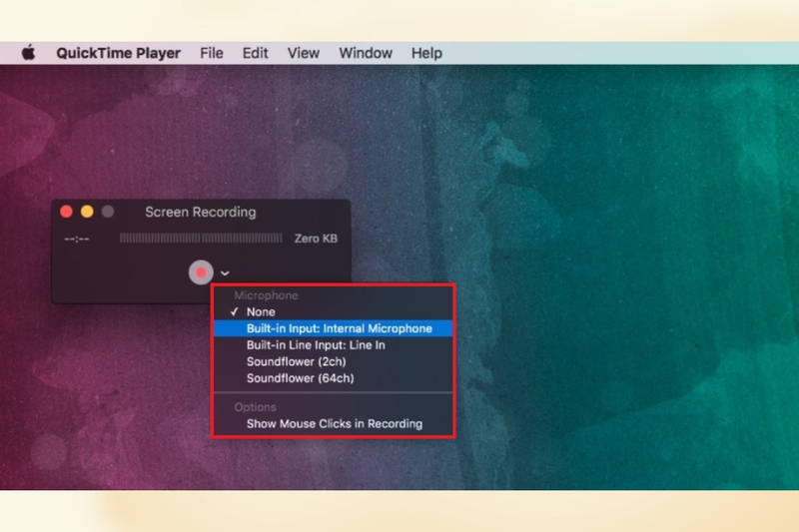Start recording with the red record button
This screenshot has height=532, width=799.
point(201,272)
